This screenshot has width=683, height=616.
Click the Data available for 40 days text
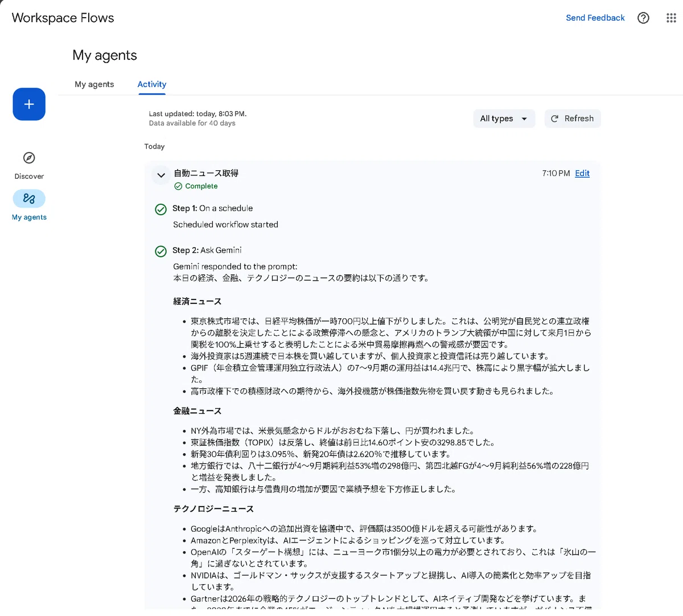pos(192,123)
